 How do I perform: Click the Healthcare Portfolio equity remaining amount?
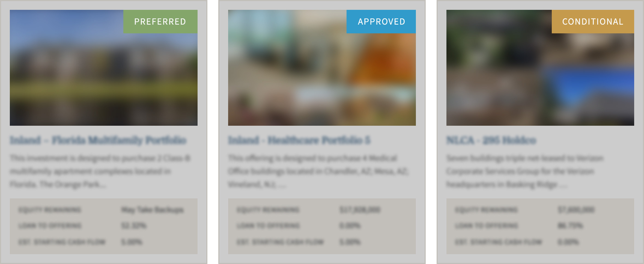(x=360, y=210)
